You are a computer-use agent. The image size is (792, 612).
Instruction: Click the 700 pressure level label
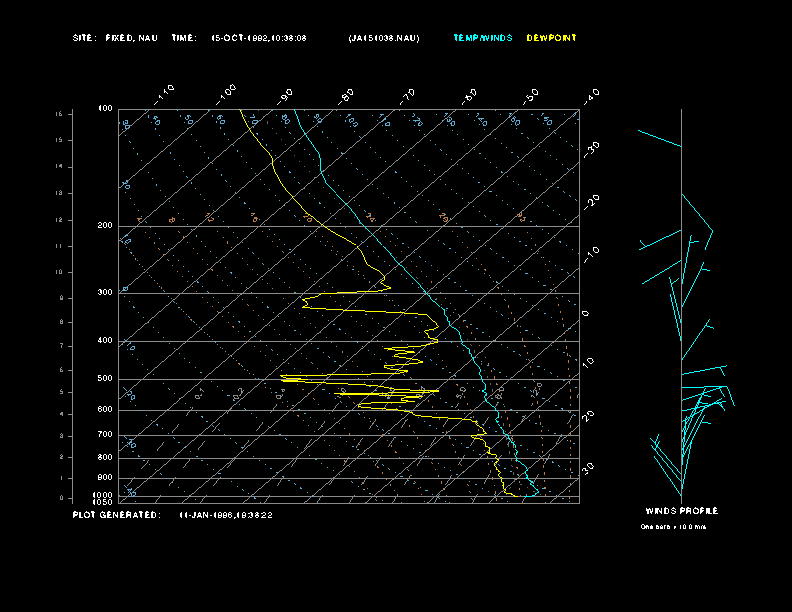(105, 435)
